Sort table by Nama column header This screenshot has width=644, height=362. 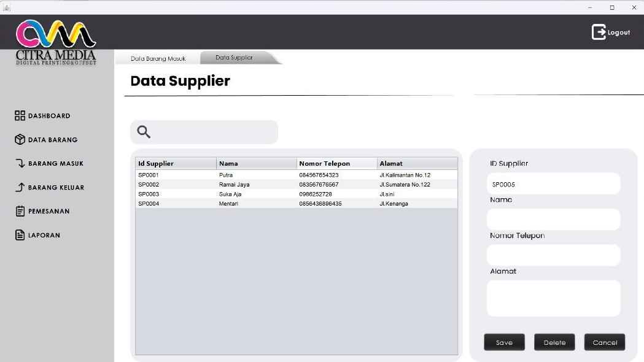[x=256, y=163]
